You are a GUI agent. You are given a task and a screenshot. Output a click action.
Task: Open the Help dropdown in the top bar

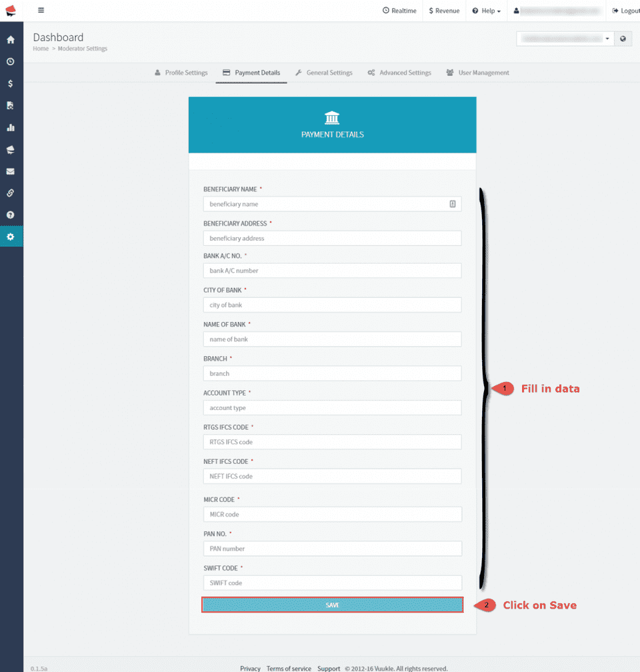486,10
